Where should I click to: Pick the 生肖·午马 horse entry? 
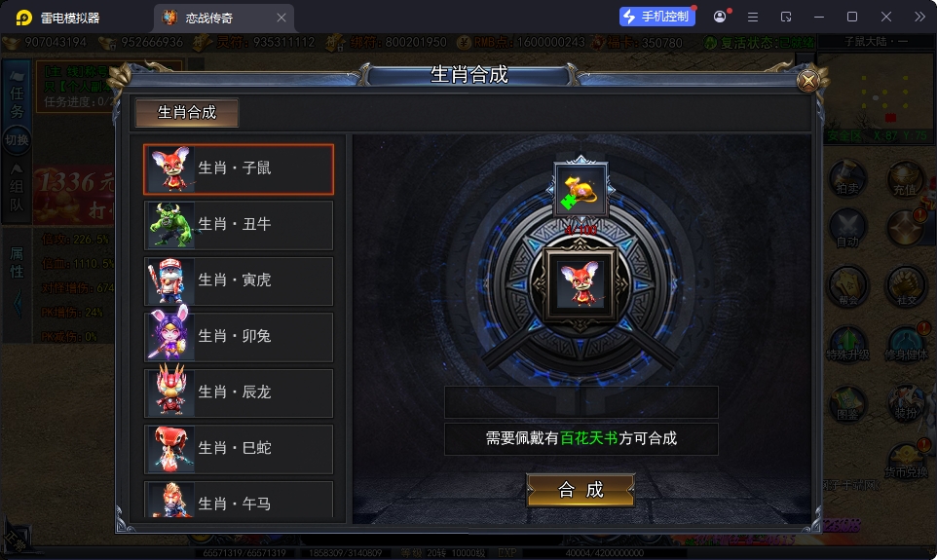[239, 500]
